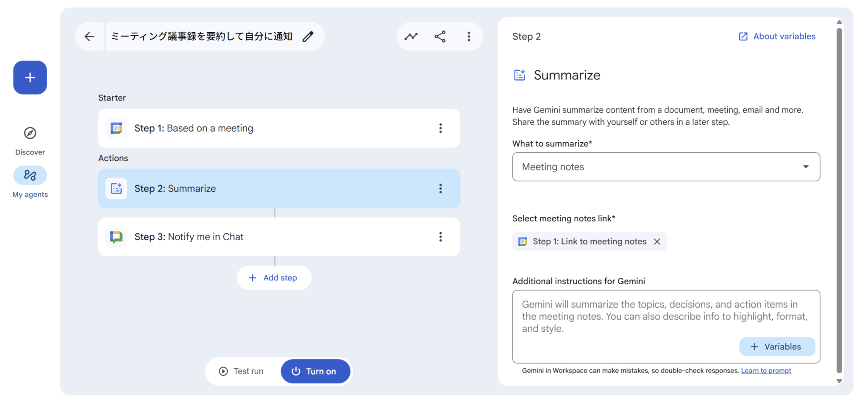Open the activity graph icon
The width and height of the screenshot is (868, 403).
coord(411,36)
